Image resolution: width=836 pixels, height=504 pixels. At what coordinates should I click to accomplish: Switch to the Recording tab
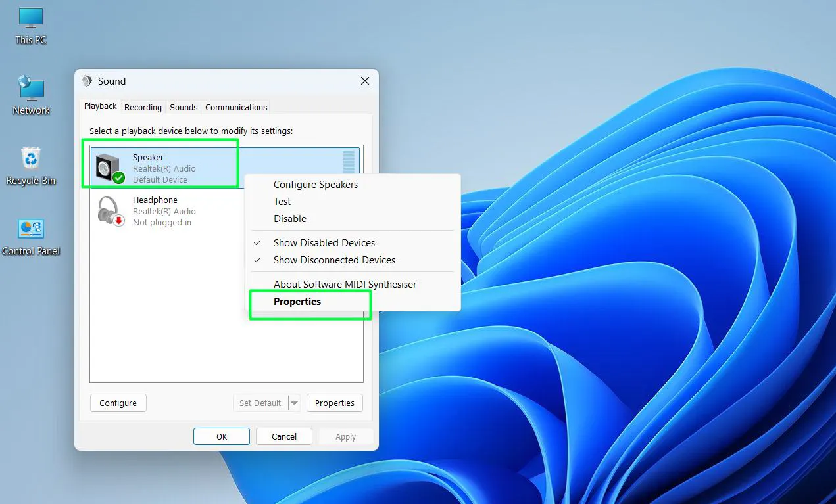coord(143,107)
